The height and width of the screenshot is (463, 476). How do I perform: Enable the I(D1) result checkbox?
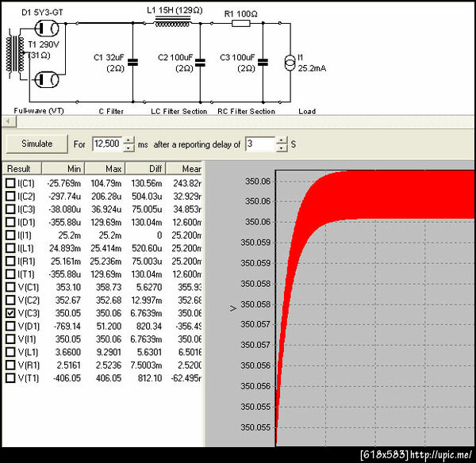tap(10, 222)
